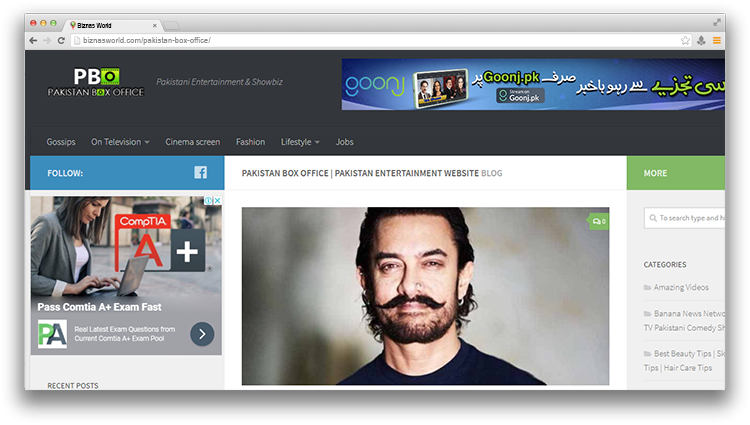Click the fullscreen arrows icon in title bar
The width and height of the screenshot is (750, 425).
point(717,22)
